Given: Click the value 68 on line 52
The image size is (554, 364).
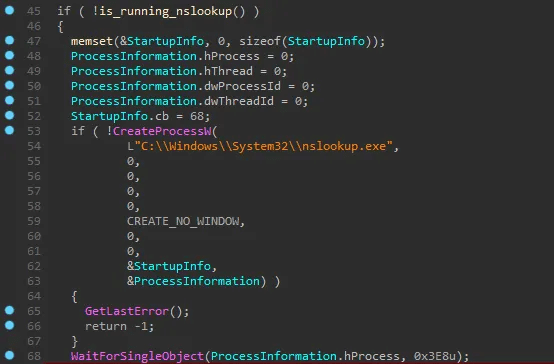Looking at the screenshot, I should tap(197, 116).
